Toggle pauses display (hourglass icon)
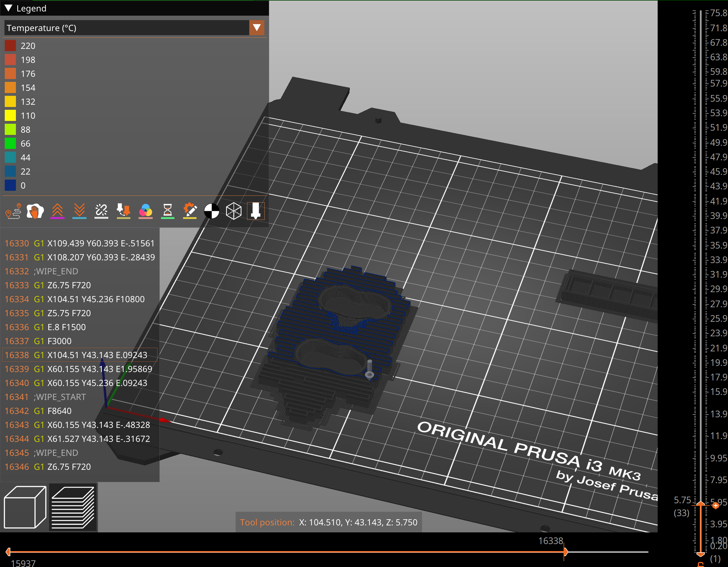 [x=168, y=211]
